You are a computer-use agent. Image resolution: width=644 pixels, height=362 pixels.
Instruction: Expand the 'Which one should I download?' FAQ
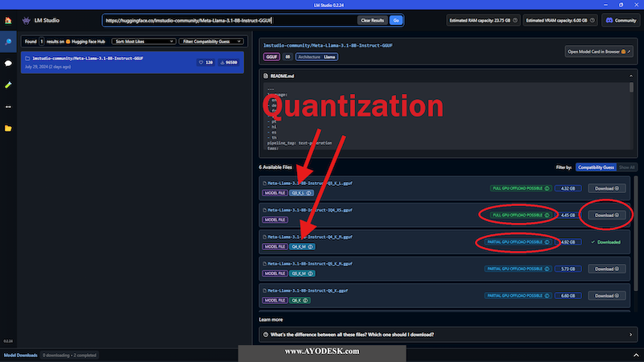tap(448, 335)
